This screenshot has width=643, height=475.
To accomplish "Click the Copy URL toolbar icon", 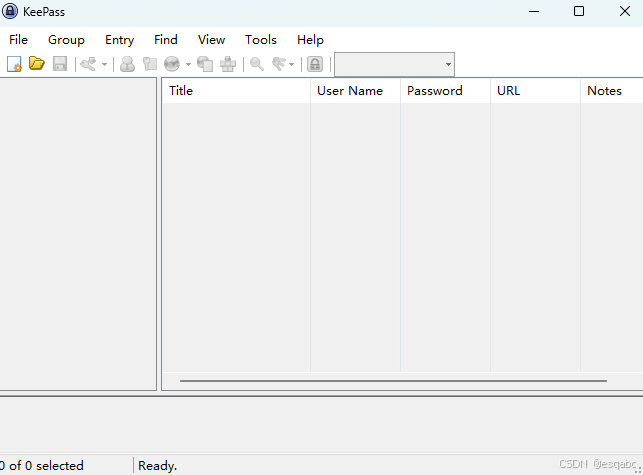I will 205,64.
